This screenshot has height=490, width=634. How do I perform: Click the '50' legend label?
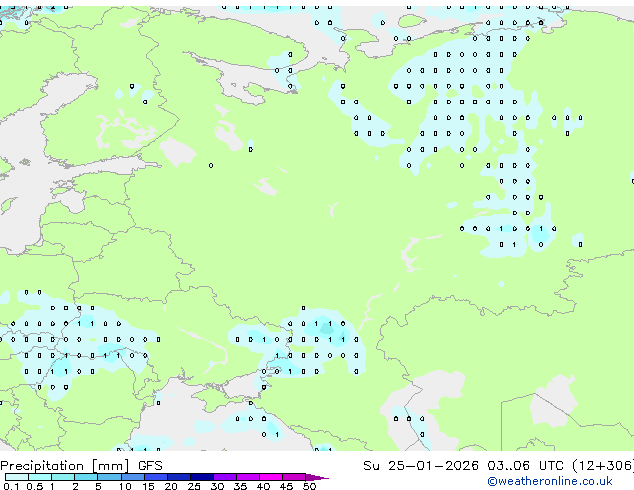click(x=309, y=486)
